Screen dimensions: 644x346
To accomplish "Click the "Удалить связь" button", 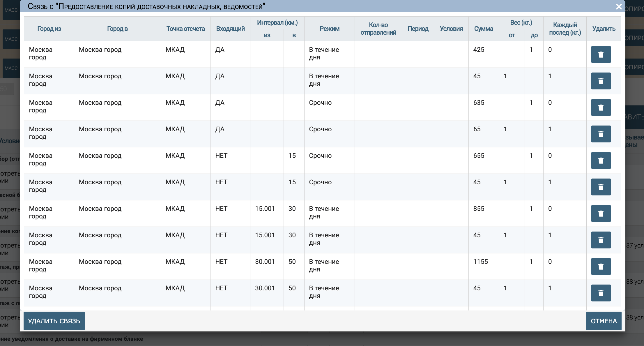I will click(54, 321).
